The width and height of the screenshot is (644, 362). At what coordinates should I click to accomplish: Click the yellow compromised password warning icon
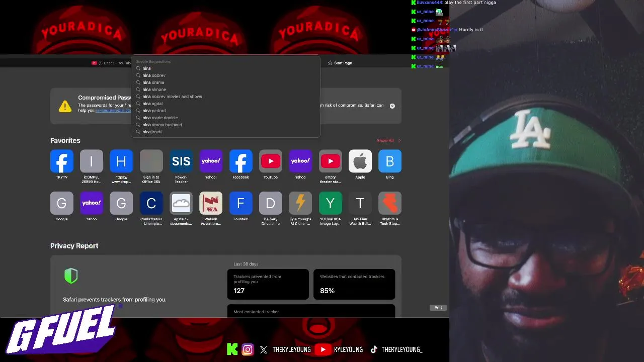tap(65, 106)
